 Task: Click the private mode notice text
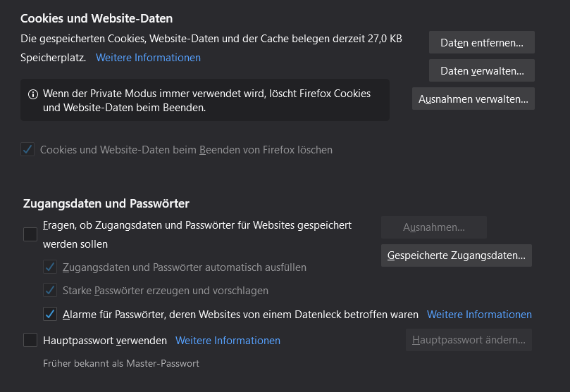tap(206, 101)
